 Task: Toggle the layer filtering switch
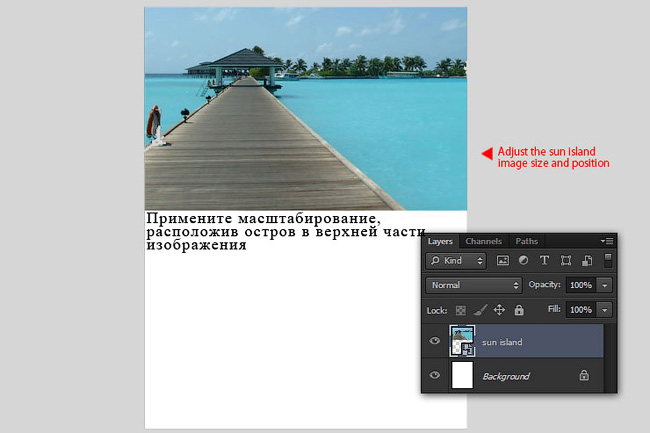[x=608, y=261]
